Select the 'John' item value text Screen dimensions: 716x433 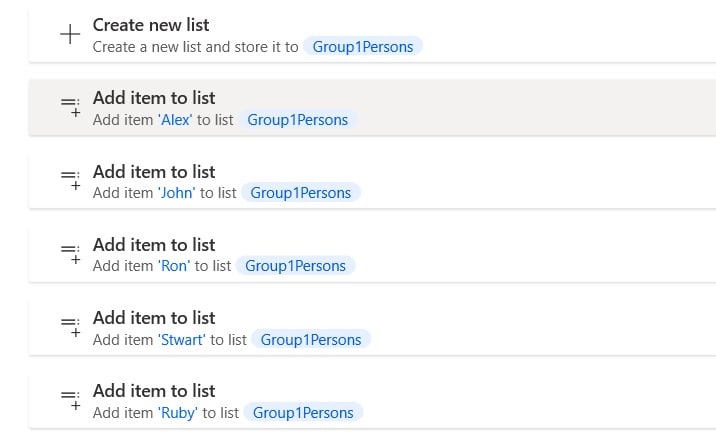176,193
